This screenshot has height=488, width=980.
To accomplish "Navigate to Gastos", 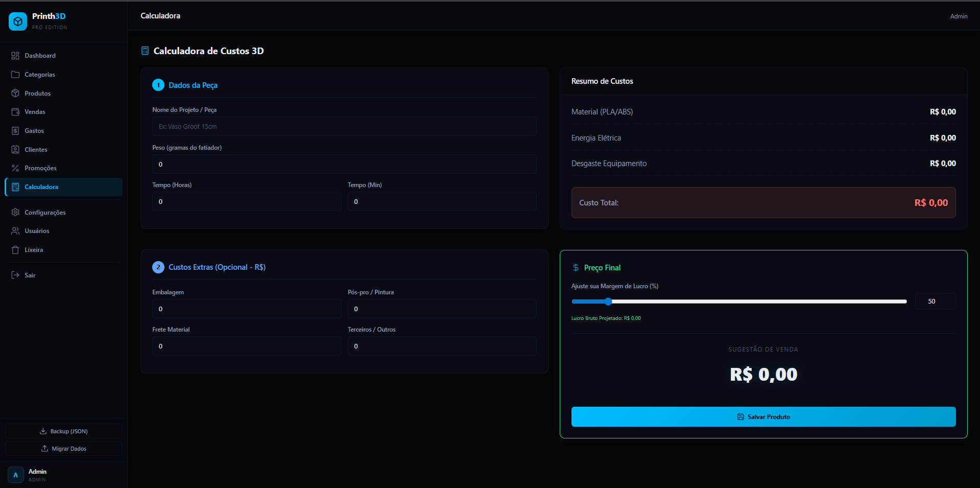I will point(64,131).
